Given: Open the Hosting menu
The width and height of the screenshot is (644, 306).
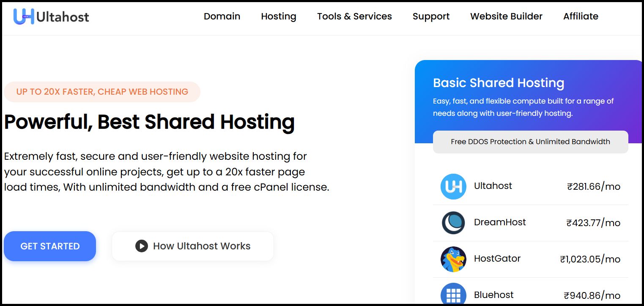Looking at the screenshot, I should click(279, 16).
